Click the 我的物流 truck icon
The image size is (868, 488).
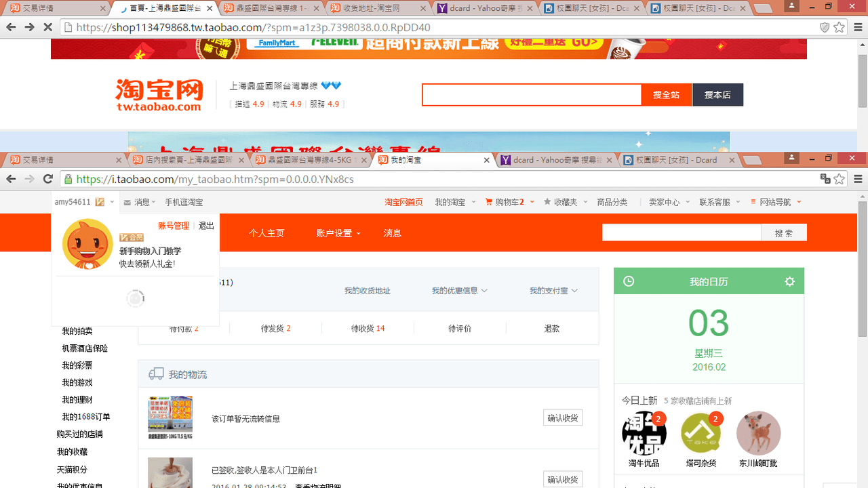pos(156,374)
